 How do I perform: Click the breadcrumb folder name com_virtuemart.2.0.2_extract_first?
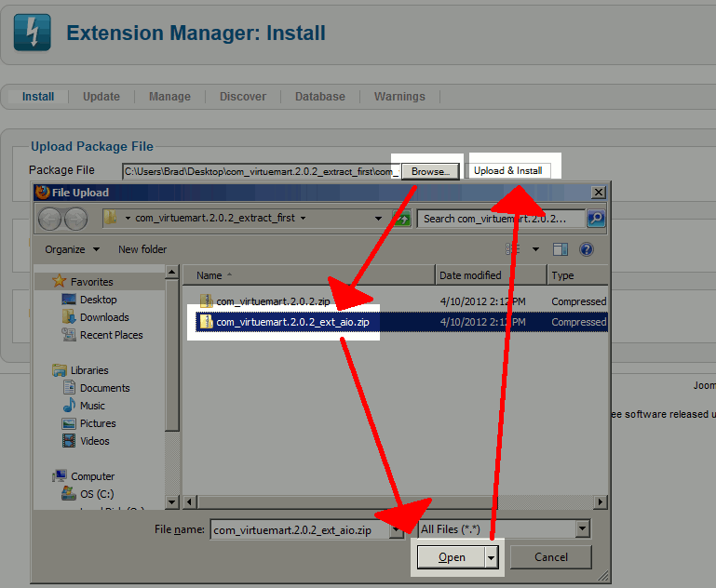[215, 218]
